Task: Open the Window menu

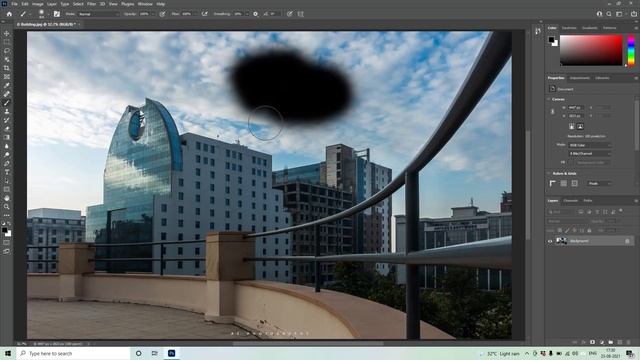Action: [145, 4]
